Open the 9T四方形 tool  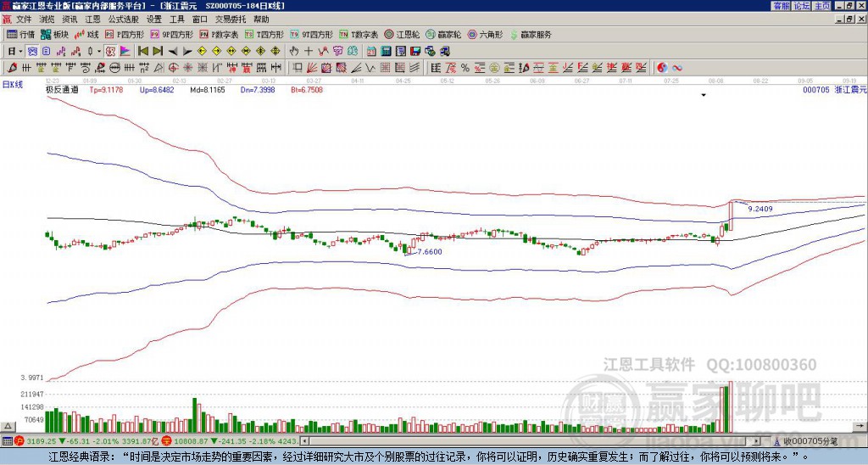pos(311,34)
